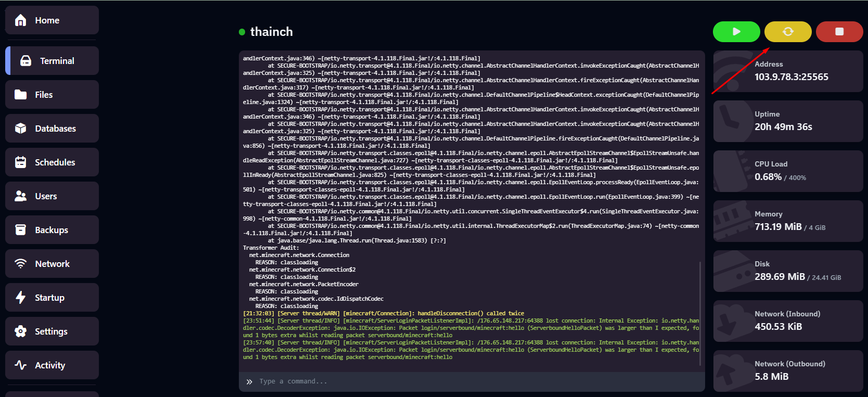Screen dimensions: 868x397
Task: Click the folder icon beside Files
Action: (x=21, y=95)
